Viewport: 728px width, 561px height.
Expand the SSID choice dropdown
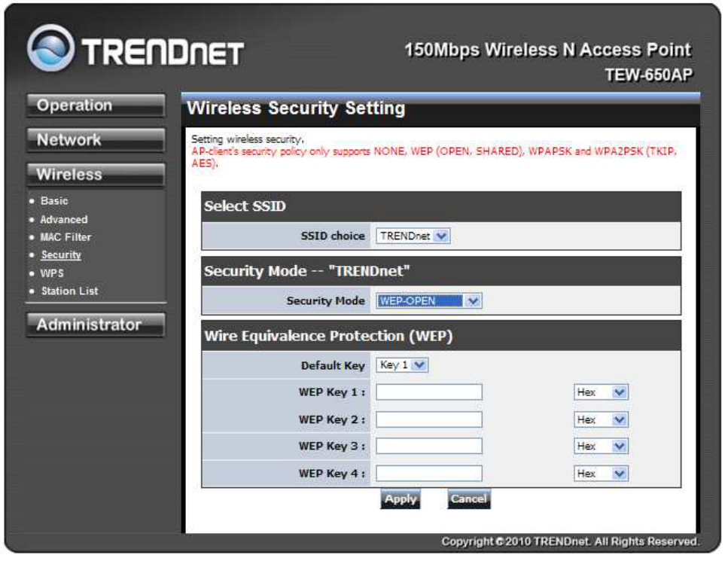click(x=413, y=236)
